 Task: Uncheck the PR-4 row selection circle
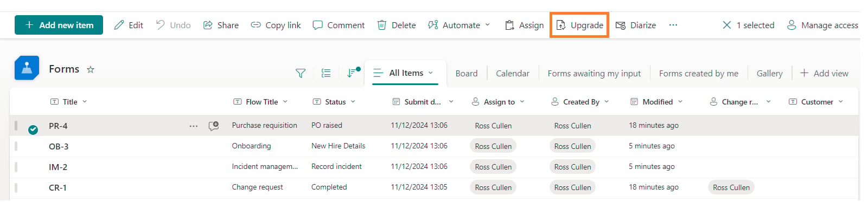pos(33,129)
